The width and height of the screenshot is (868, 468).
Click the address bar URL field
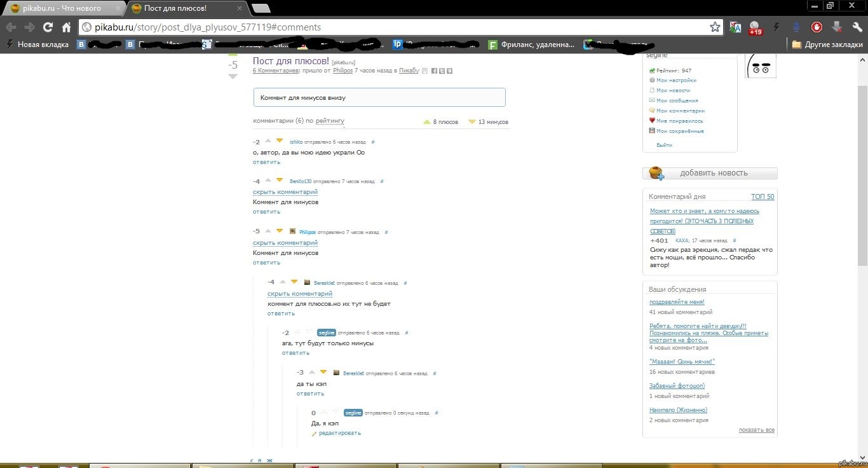(400, 27)
